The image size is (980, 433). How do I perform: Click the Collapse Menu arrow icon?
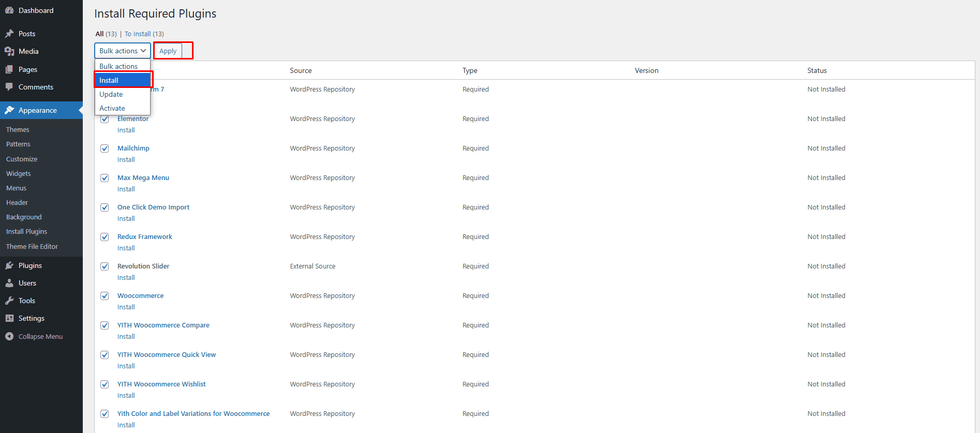9,336
